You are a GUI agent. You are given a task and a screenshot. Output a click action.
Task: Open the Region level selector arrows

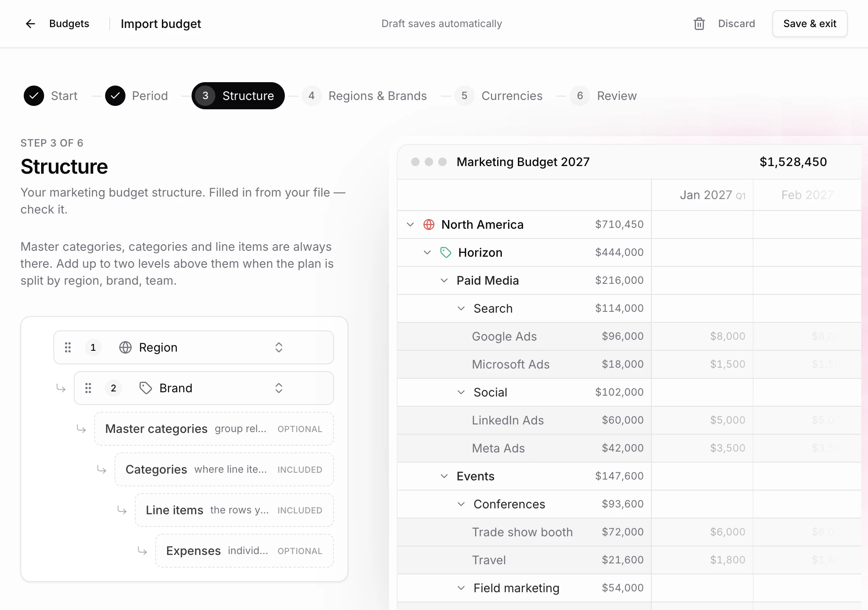[x=279, y=347]
